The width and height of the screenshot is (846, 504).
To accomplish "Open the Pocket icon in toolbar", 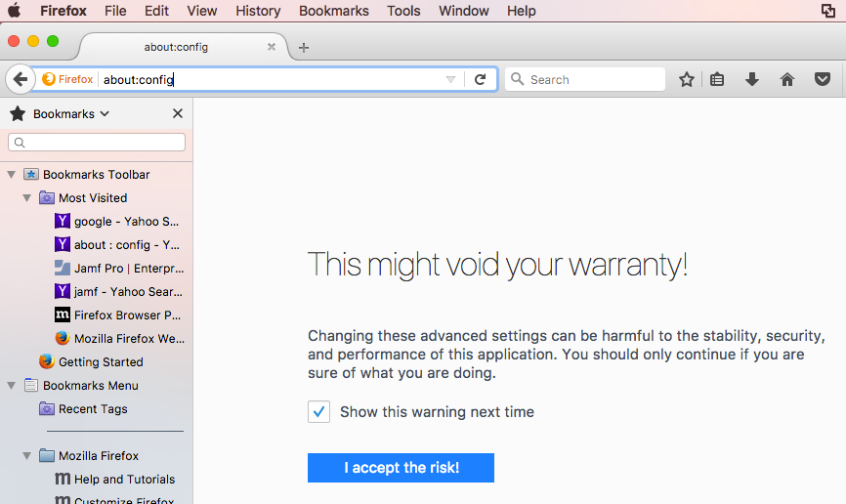I will click(823, 79).
